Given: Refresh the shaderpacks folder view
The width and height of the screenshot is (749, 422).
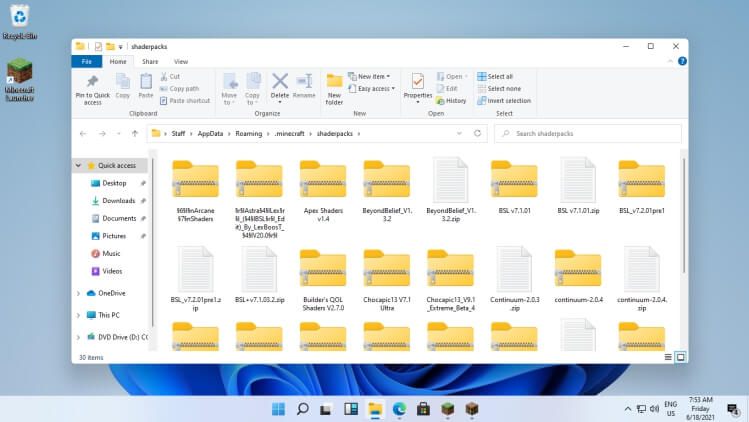Looking at the screenshot, I should (477, 133).
